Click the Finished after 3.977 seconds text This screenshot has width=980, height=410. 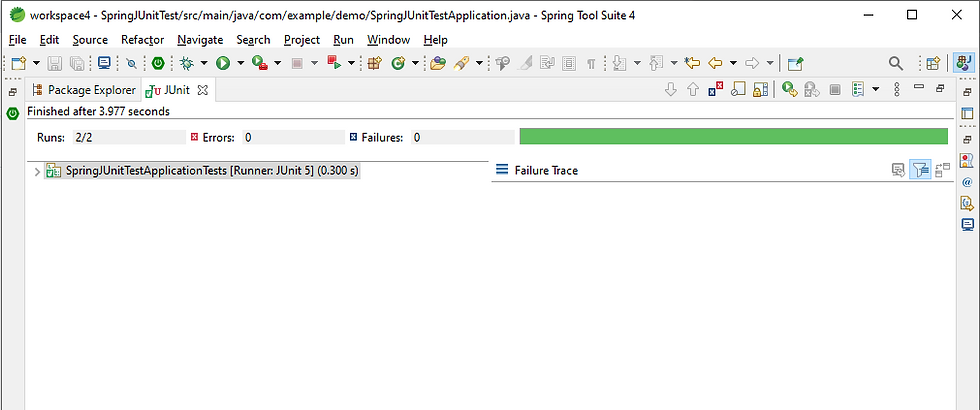pos(99,112)
